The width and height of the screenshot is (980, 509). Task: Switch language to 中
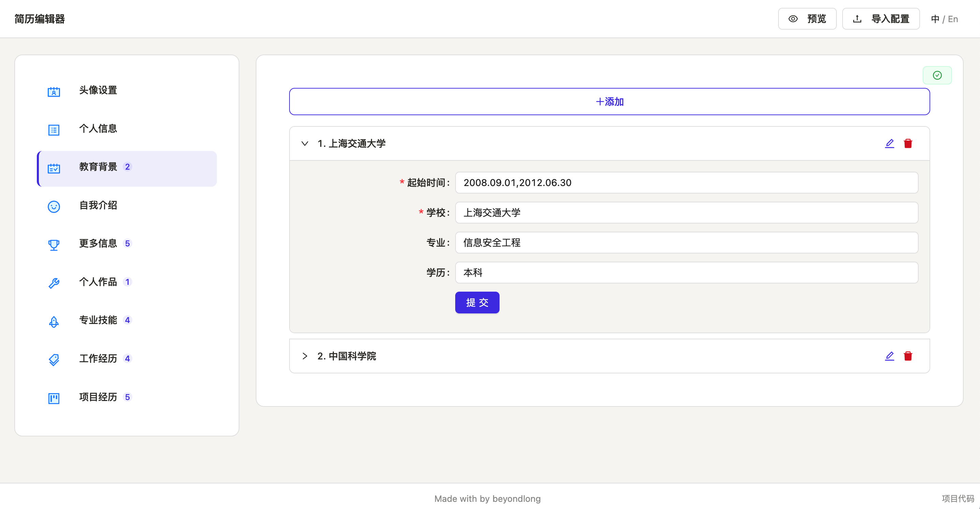click(x=935, y=19)
